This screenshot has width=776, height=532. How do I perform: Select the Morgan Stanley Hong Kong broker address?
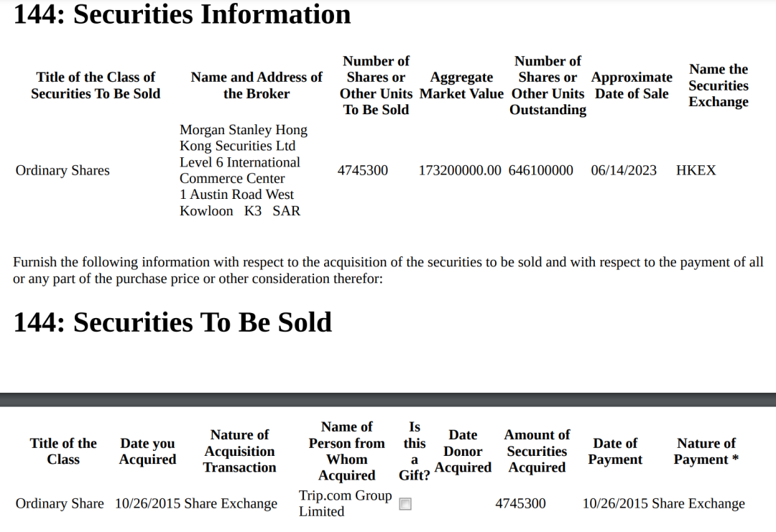[x=244, y=170]
